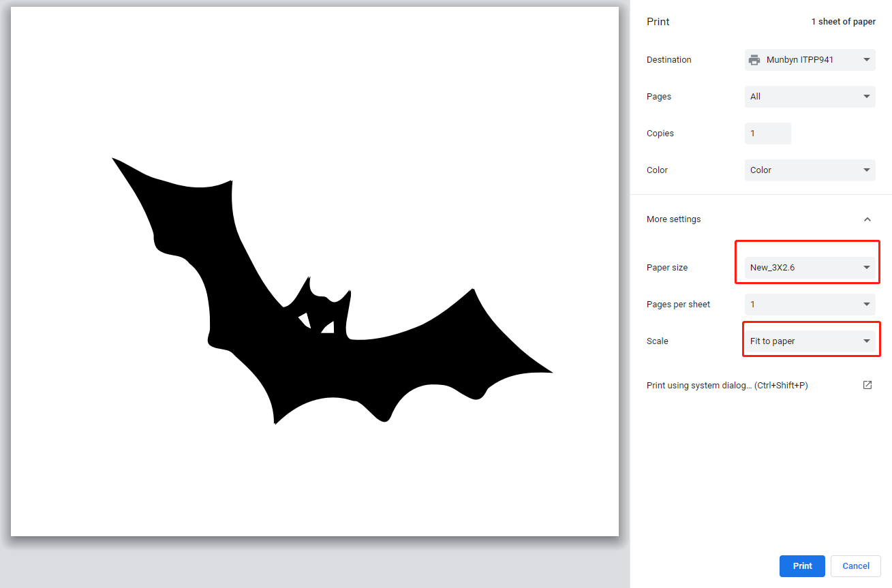
Task: Click the More settings label
Action: (x=673, y=219)
